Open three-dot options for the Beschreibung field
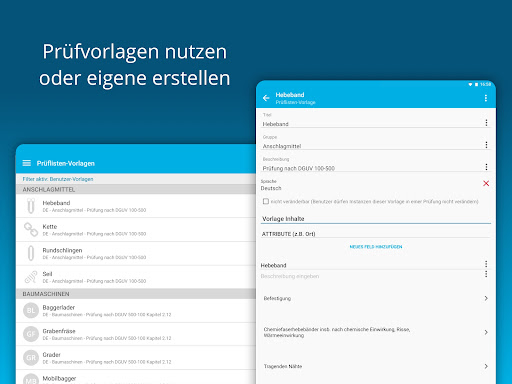Viewport: 512px width, 384px height. (486, 167)
